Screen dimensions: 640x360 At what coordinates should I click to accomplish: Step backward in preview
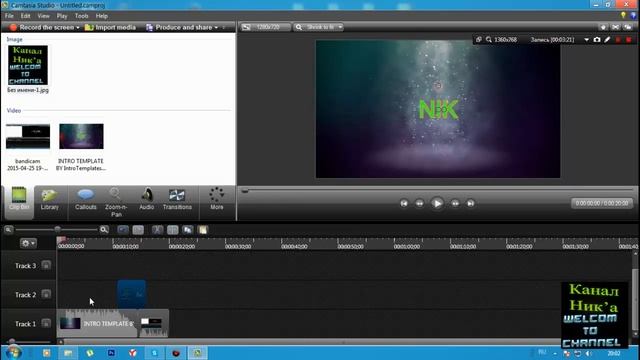[419, 203]
